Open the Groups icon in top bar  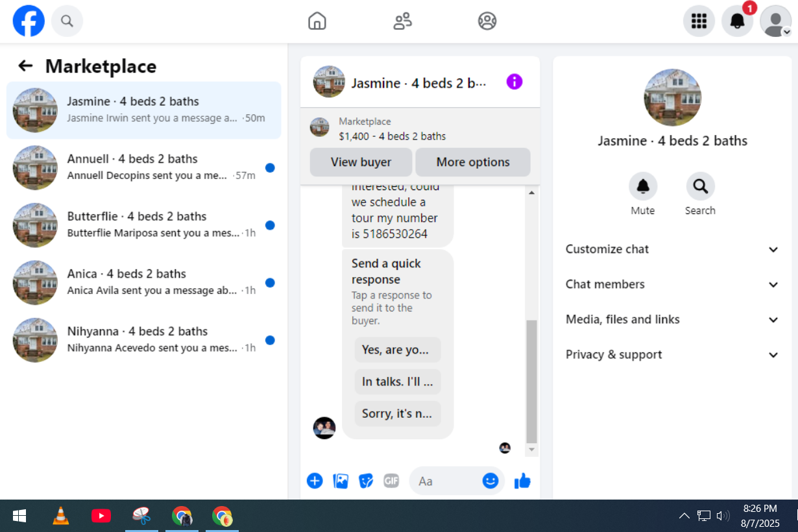click(487, 21)
